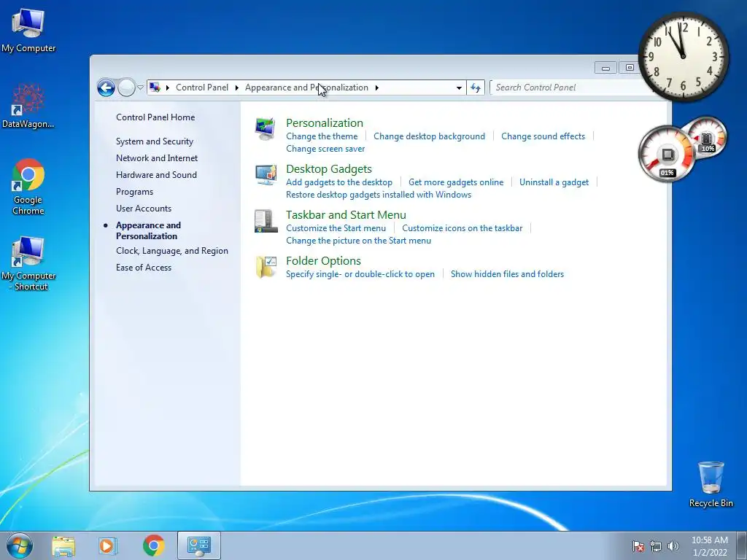Viewport: 747px width, 560px height.
Task: Open network icon in system tray
Action: pos(656,546)
